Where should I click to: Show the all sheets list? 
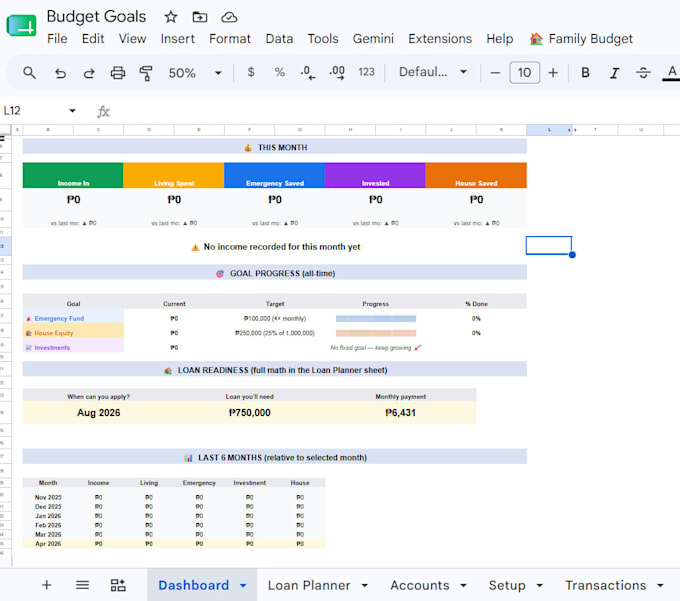coord(82,585)
